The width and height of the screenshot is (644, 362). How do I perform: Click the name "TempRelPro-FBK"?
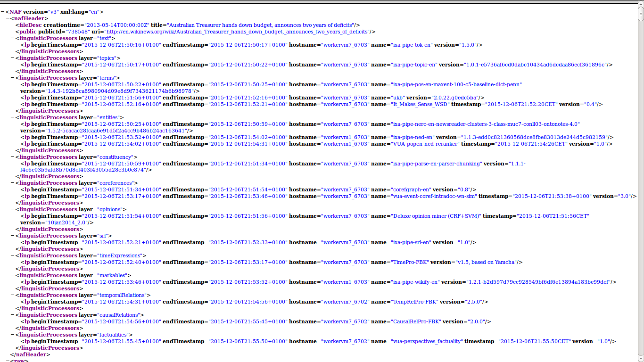414,302
